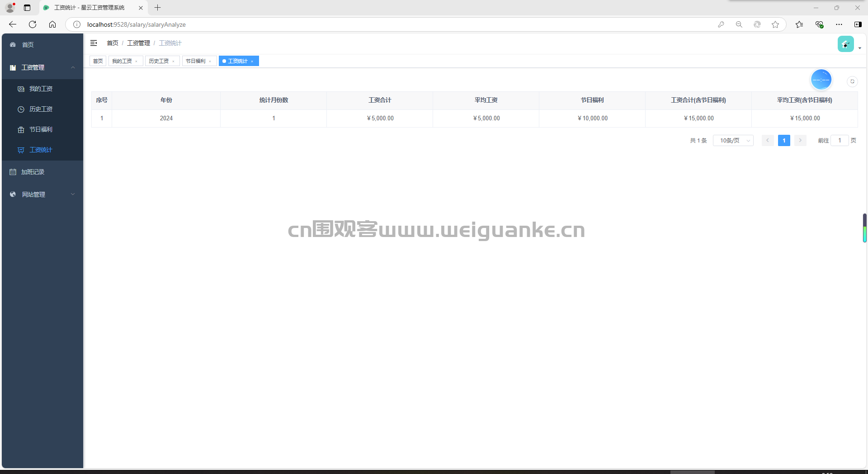Open the 首页 dashboard sidebar item
This screenshot has width=868, height=474.
point(42,45)
